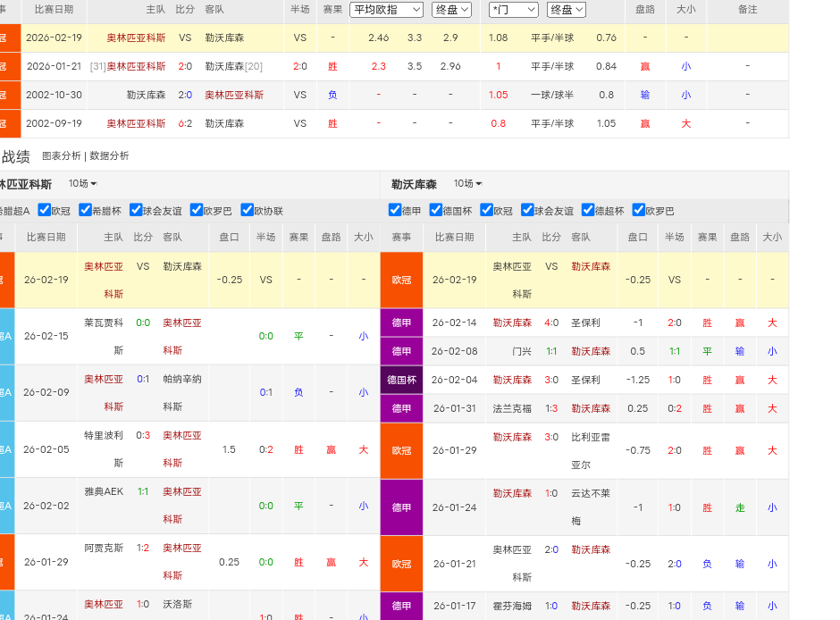Switch to the 数据分析 view
Viewport: 840px width, 620px height.
pos(109,155)
